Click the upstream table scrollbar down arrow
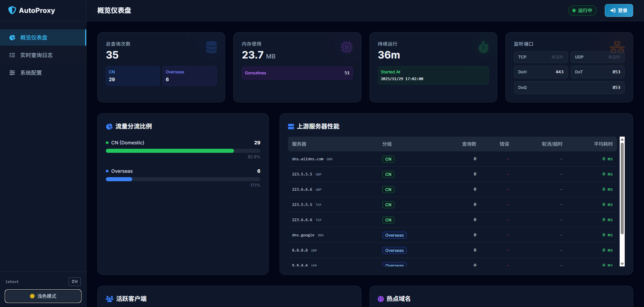The image size is (644, 307). click(x=622, y=264)
